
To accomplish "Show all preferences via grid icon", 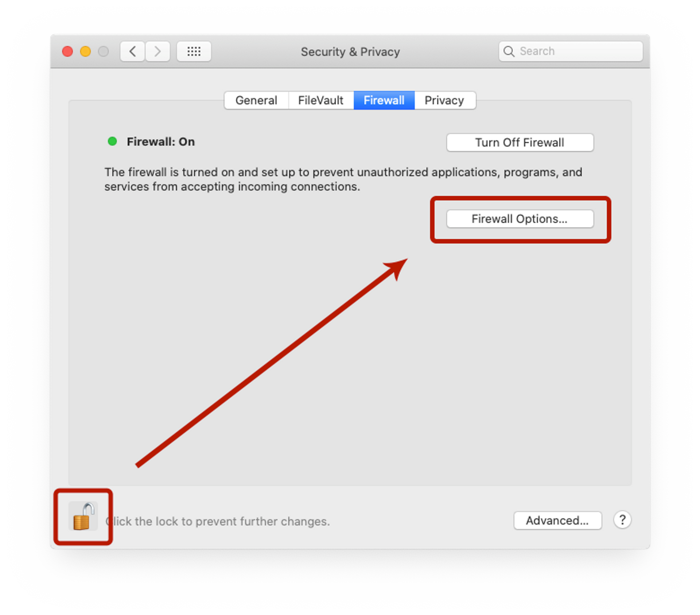I will coord(194,51).
